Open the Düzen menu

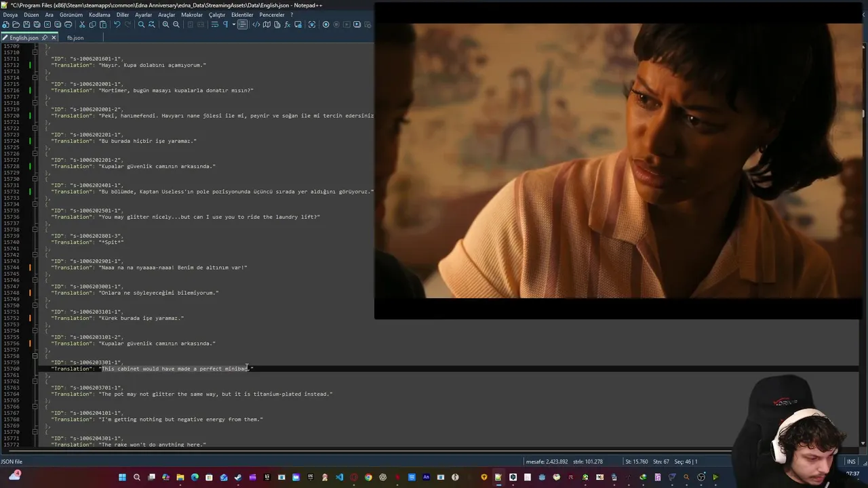click(31, 15)
